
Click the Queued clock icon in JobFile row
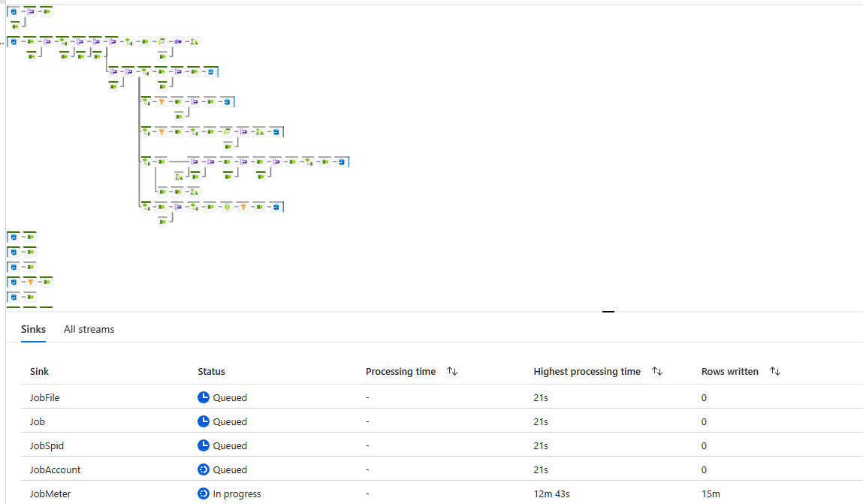pyautogui.click(x=203, y=397)
